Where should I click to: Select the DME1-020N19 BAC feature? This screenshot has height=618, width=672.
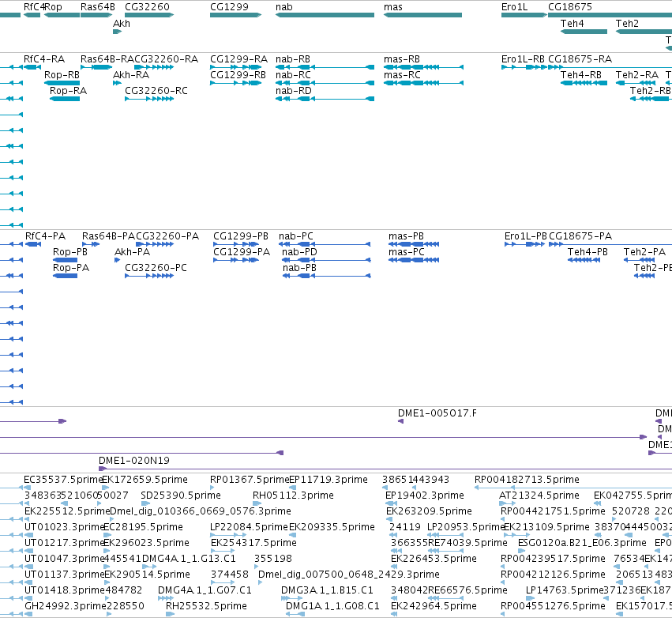coord(385,469)
